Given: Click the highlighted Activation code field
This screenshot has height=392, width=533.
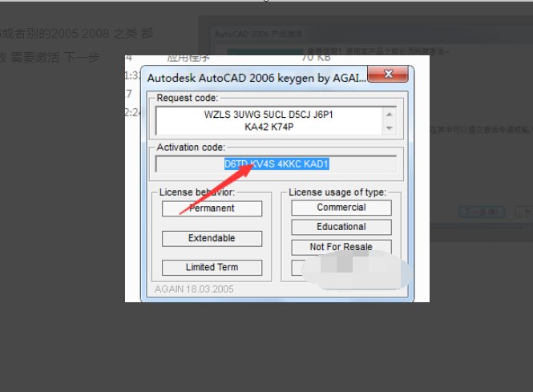Looking at the screenshot, I should click(x=276, y=164).
